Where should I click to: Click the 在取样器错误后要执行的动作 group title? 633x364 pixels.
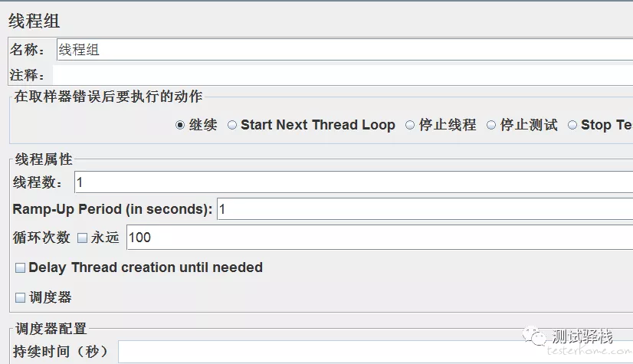[x=109, y=97]
